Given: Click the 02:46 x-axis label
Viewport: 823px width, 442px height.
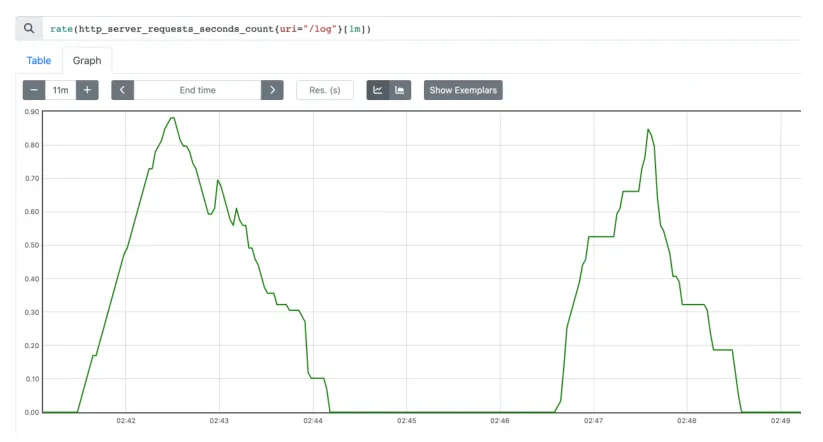Looking at the screenshot, I should pyautogui.click(x=500, y=420).
